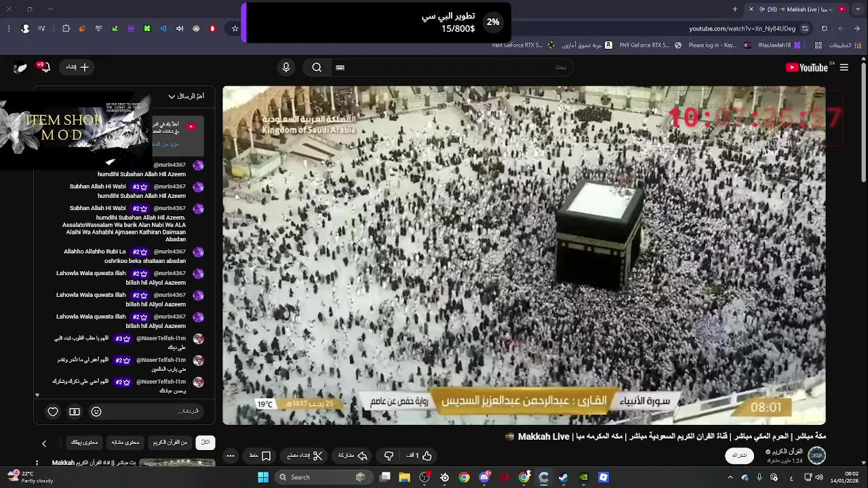
Task: Open Palit GeForce RTX bookmark
Action: point(517,45)
